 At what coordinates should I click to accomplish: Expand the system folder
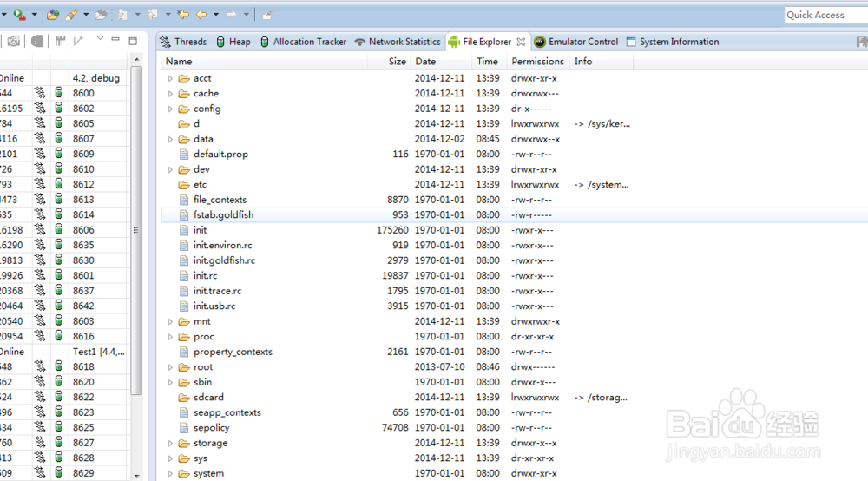(170, 474)
